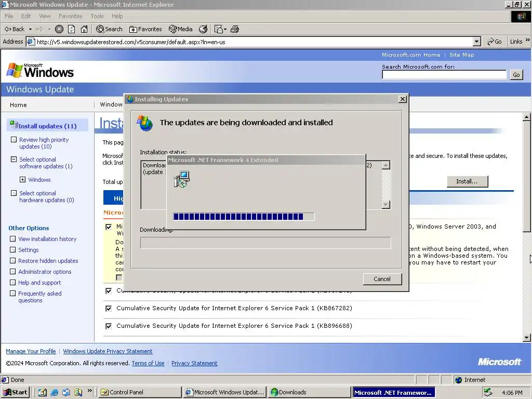This screenshot has height=399, width=532.
Task: Click the installation status list scroll down arrow
Action: (386, 205)
